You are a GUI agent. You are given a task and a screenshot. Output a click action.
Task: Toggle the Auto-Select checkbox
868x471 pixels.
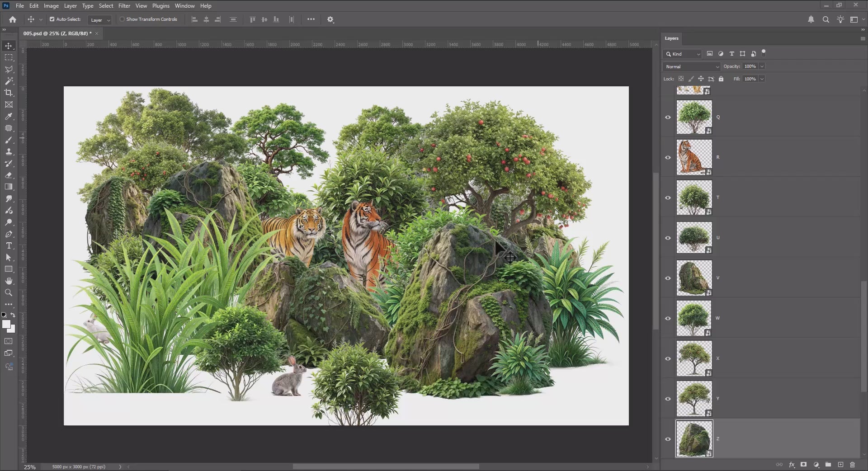[52, 19]
